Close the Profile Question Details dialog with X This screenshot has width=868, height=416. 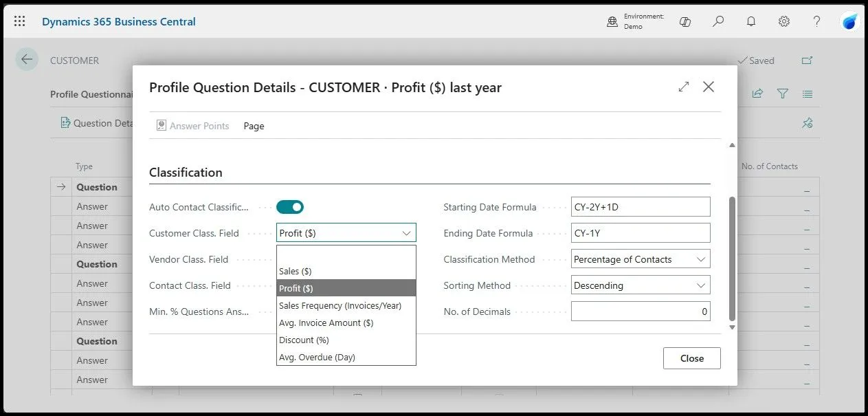tap(709, 87)
